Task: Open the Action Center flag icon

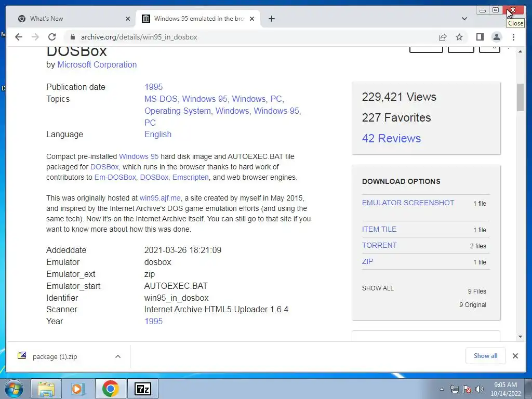Action: coord(467,389)
